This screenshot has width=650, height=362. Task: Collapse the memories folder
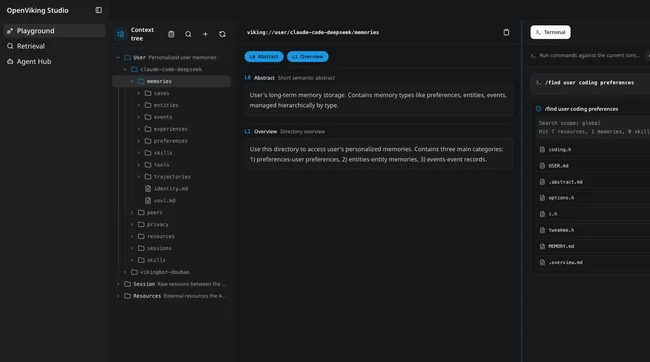tap(132, 81)
